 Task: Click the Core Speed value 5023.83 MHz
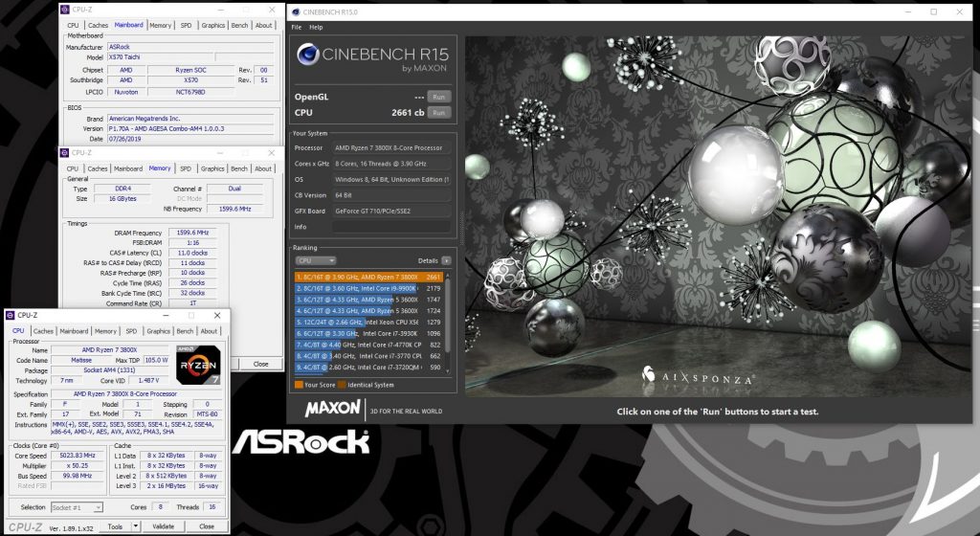78,456
